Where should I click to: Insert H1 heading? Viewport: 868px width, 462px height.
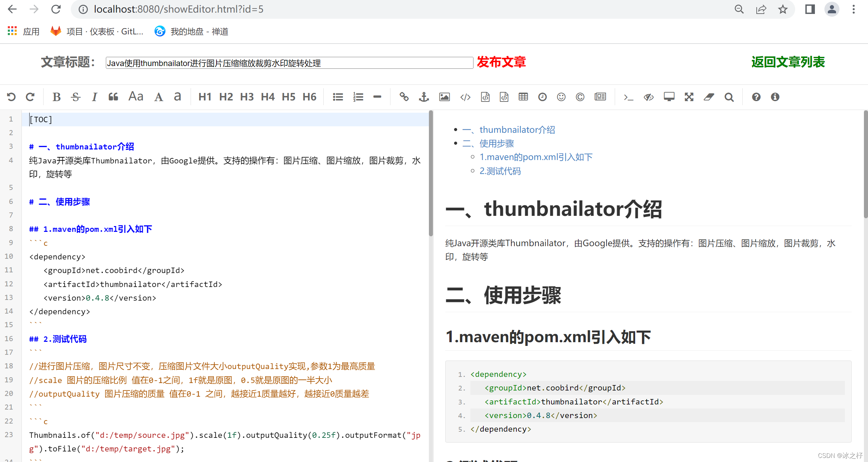(205, 97)
